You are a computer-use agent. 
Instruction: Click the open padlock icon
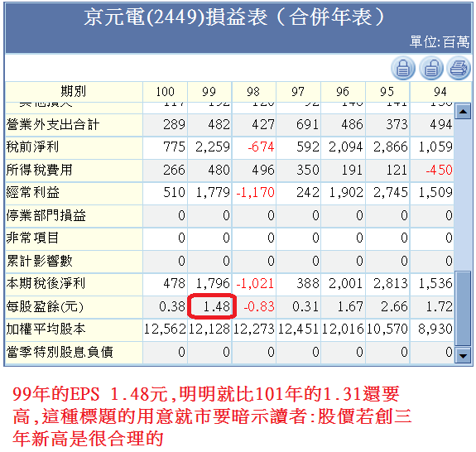click(431, 68)
